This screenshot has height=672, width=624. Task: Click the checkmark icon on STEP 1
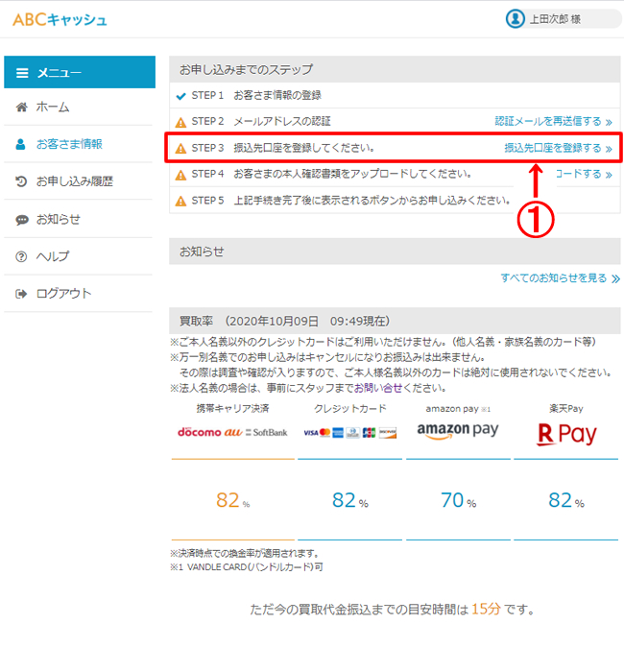180,96
